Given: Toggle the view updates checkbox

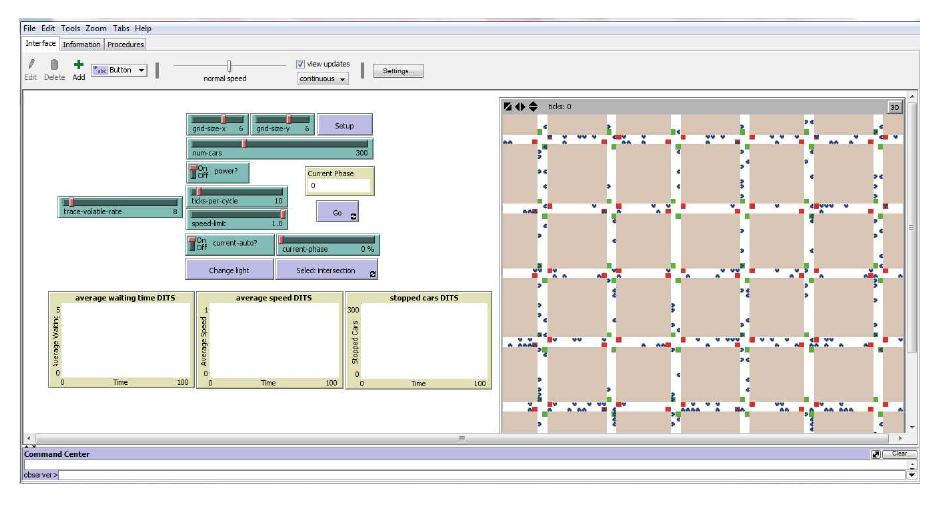Looking at the screenshot, I should point(300,64).
